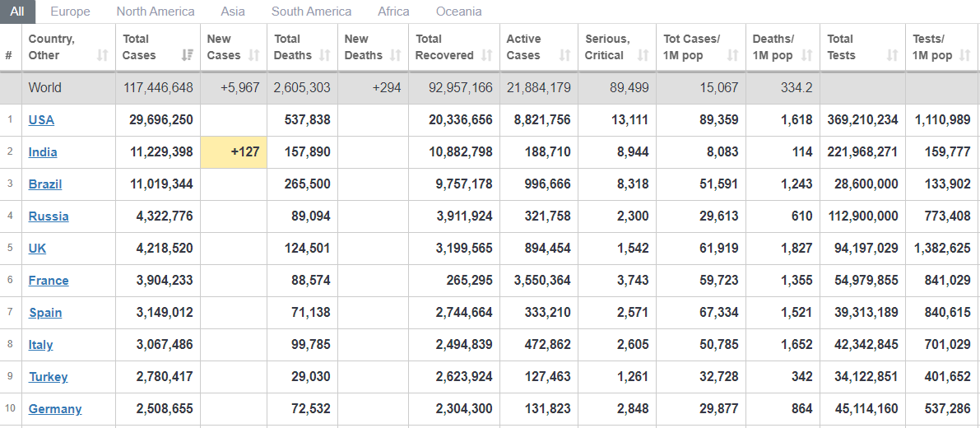
Task: Switch to the Africa tab
Action: pos(394,12)
